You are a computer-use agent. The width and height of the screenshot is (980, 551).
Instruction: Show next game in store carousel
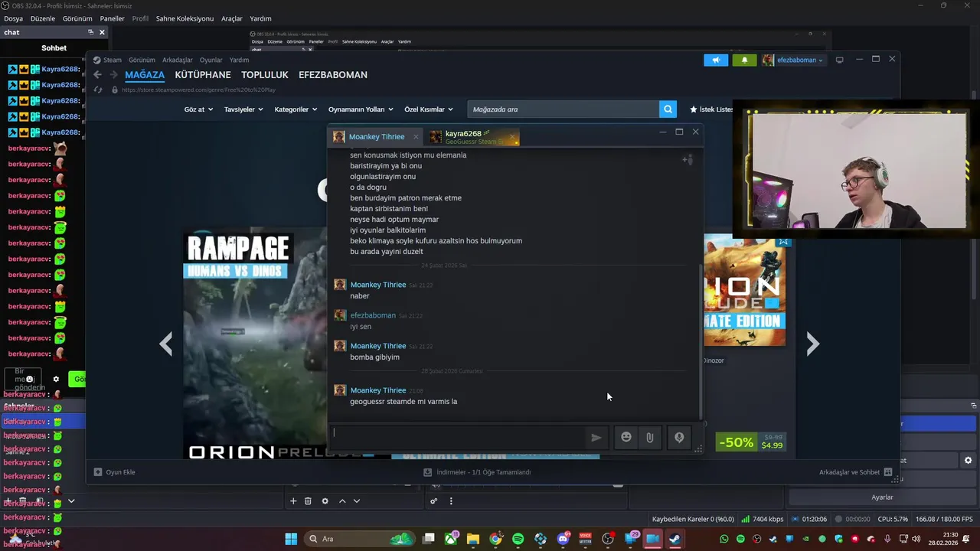pyautogui.click(x=813, y=344)
